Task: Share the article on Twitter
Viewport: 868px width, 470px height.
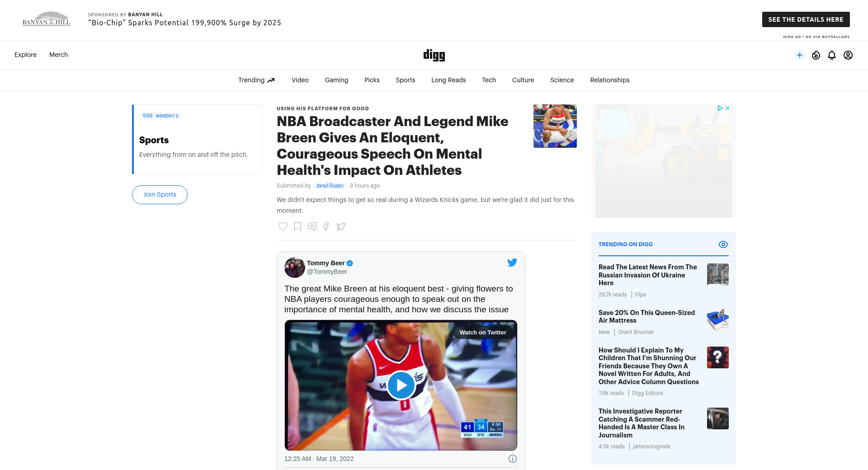Action: tap(341, 226)
